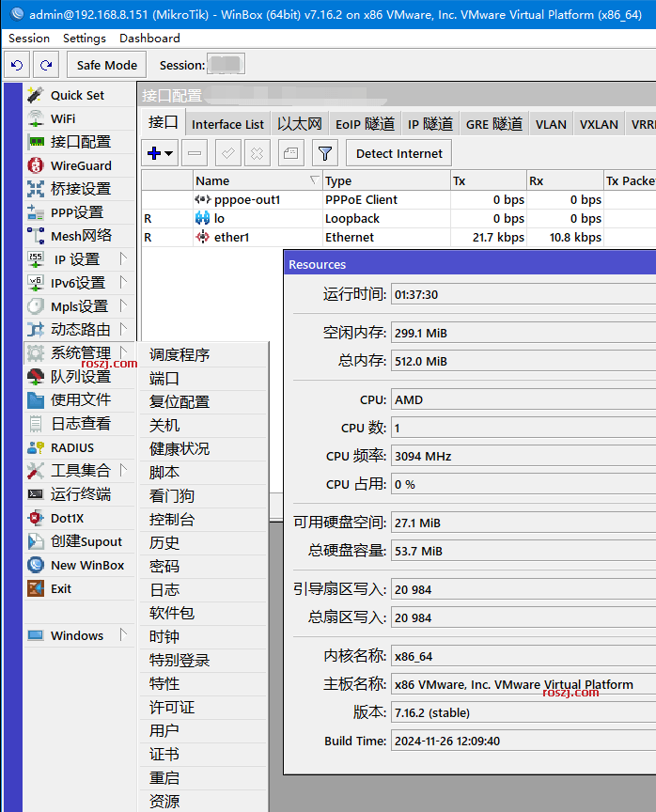This screenshot has width=656, height=812.
Task: Select 软件包 in the system submenu
Action: click(x=204, y=613)
